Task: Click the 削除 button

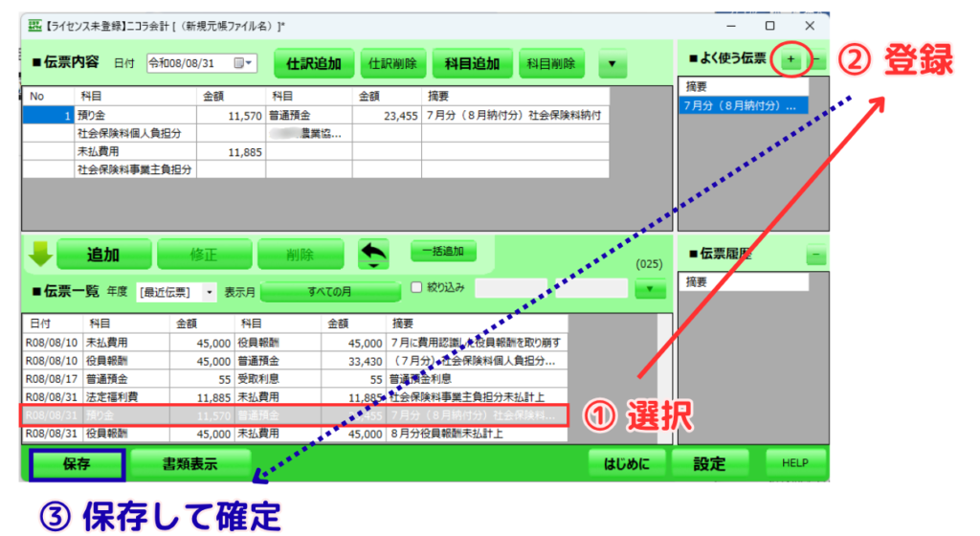Action: 300,255
